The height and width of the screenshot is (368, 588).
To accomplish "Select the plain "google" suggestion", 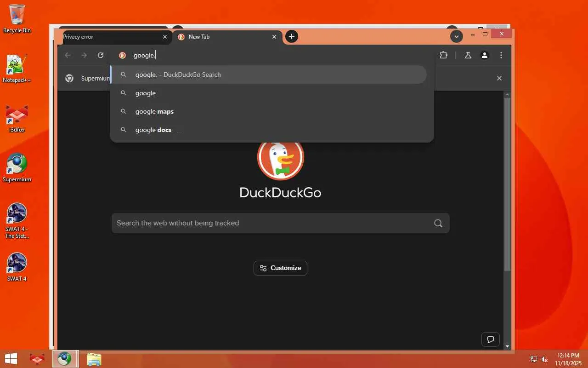I will (269, 93).
